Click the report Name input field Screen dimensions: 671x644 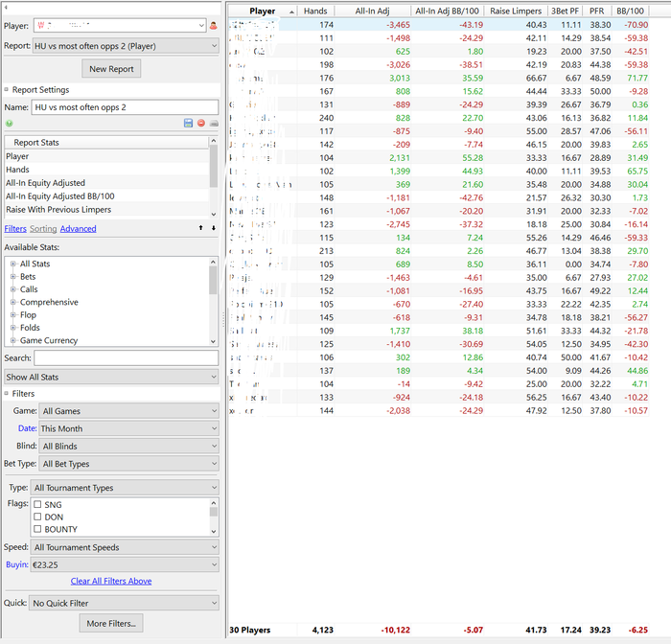pyautogui.click(x=125, y=107)
